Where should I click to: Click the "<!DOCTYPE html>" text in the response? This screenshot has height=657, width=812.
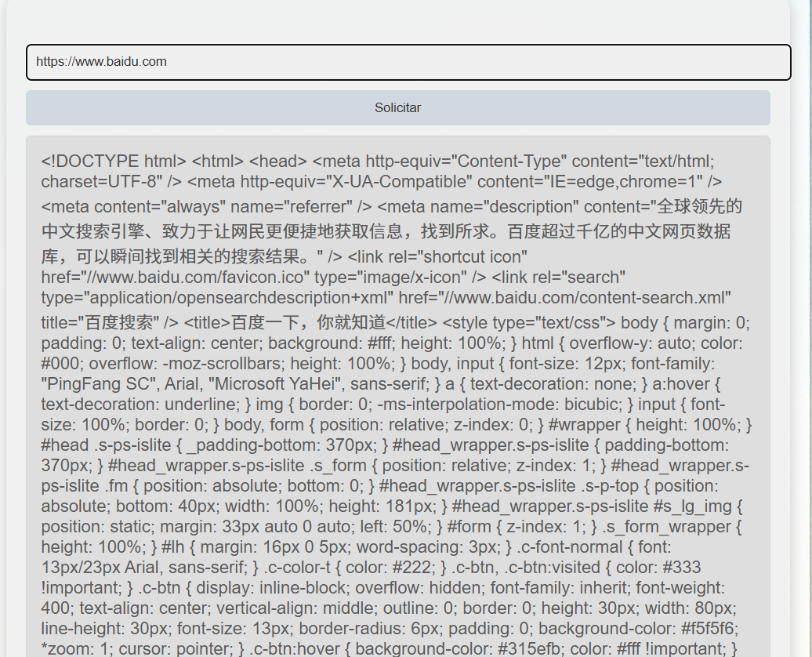pos(114,162)
